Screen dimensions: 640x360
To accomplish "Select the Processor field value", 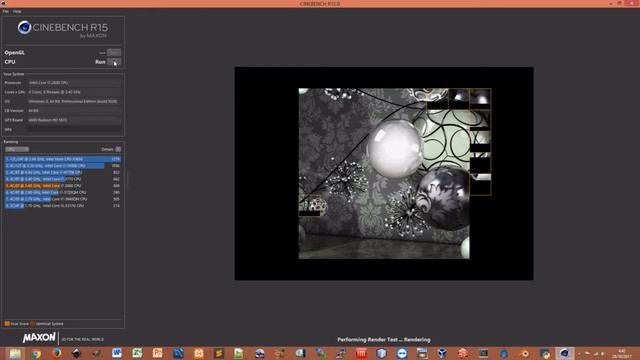I will pos(74,82).
